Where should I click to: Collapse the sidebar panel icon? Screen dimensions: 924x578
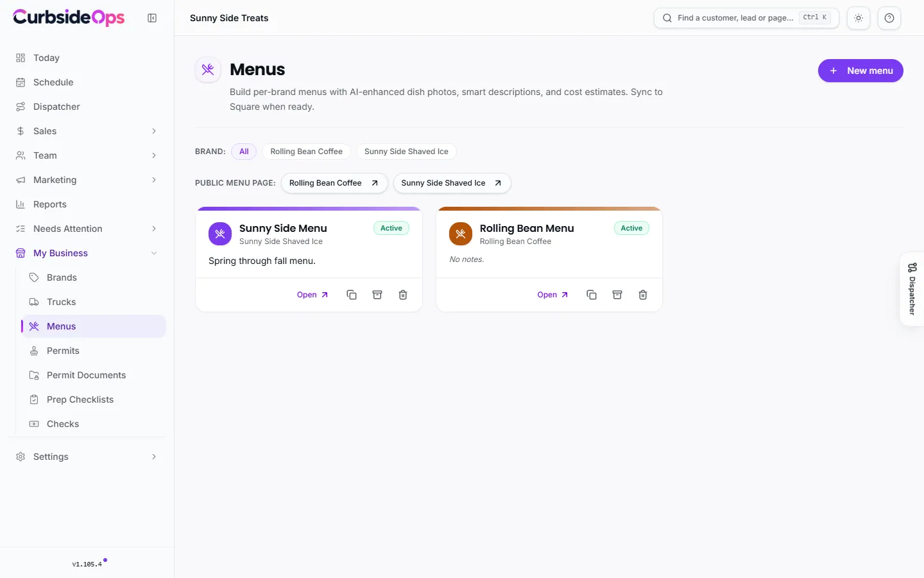tap(152, 18)
